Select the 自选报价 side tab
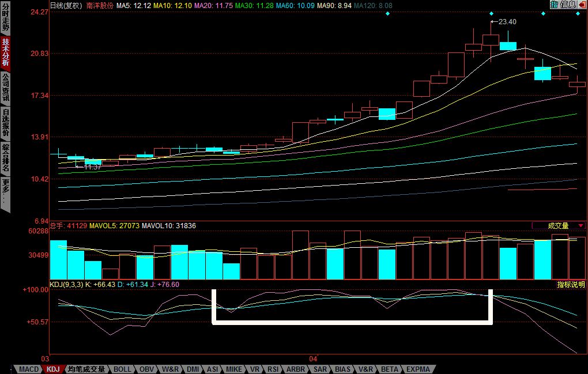Screen dimensions: 588x374 point(5,123)
